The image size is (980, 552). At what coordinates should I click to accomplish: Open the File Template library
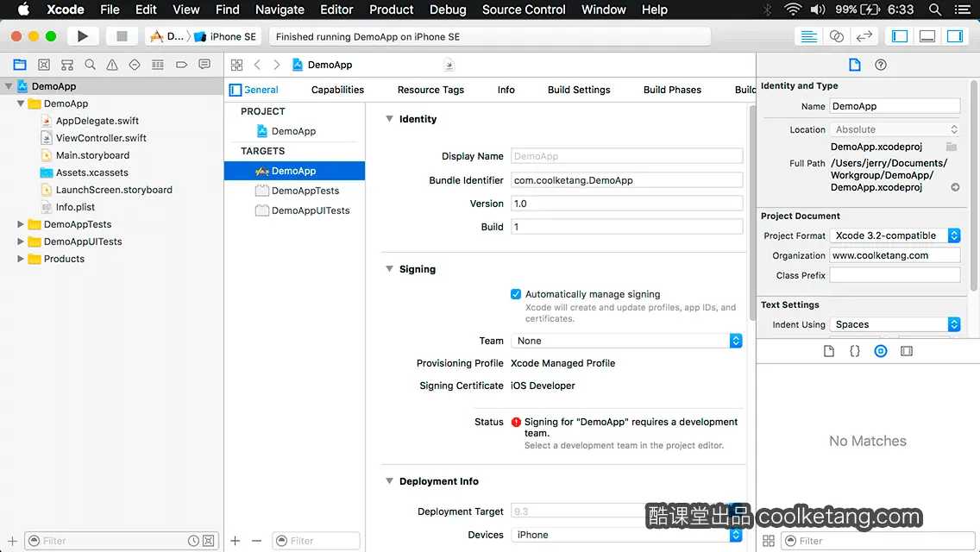point(829,351)
